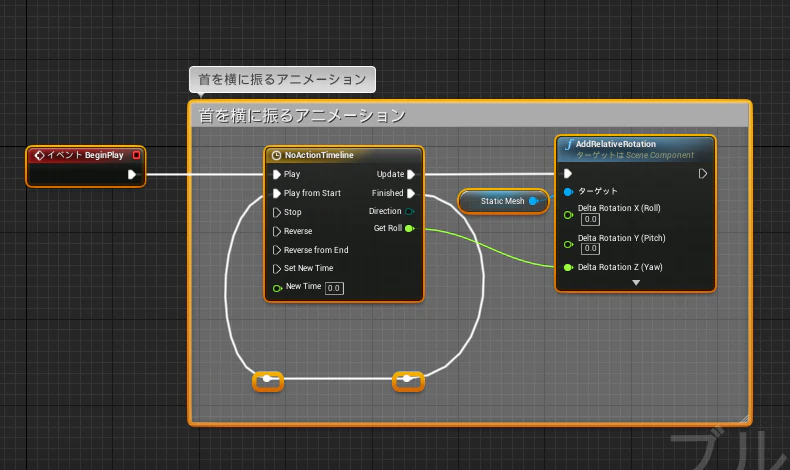Click the green Get Roll output pin
Viewport: 790px width, 470px height.
[410, 228]
